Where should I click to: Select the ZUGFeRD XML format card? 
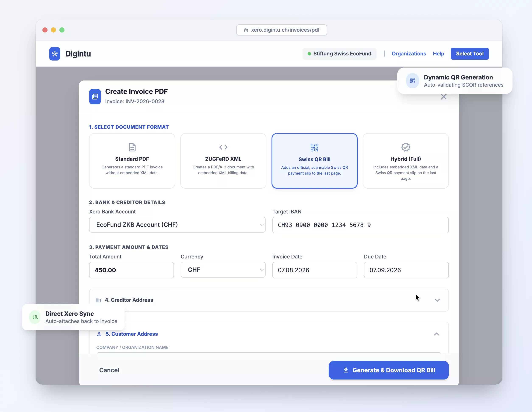pyautogui.click(x=223, y=161)
